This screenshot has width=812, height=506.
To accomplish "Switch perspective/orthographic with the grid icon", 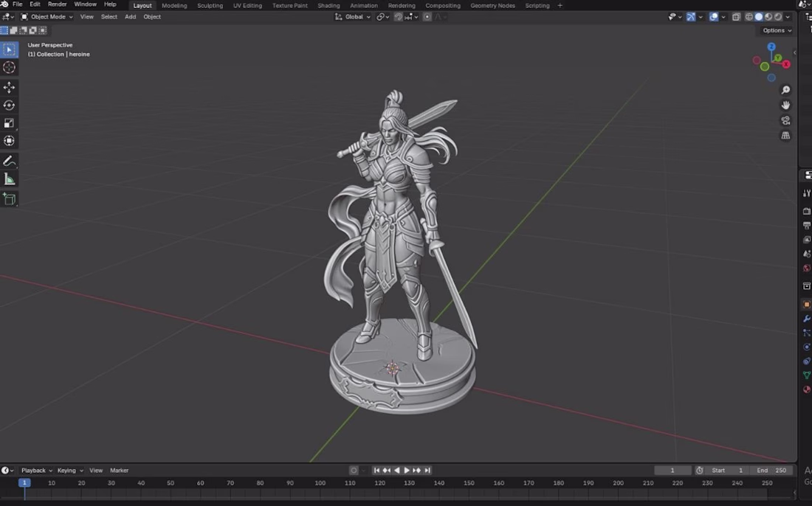I will click(x=785, y=136).
